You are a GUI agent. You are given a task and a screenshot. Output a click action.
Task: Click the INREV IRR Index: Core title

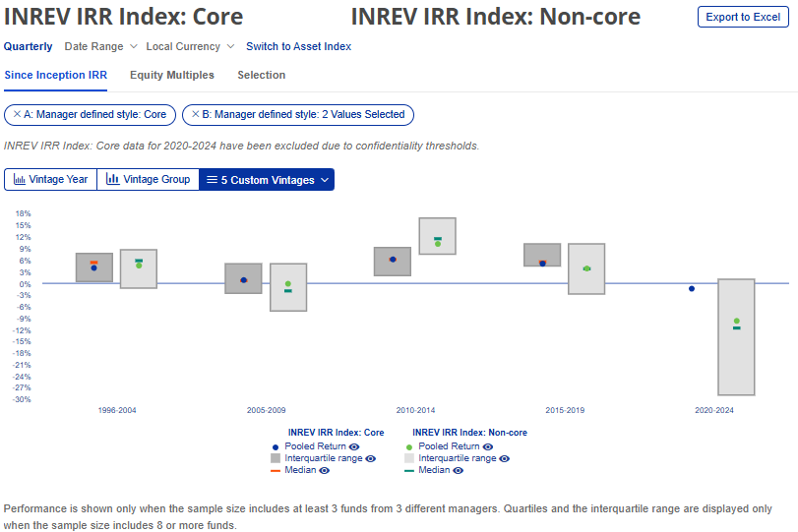point(124,17)
